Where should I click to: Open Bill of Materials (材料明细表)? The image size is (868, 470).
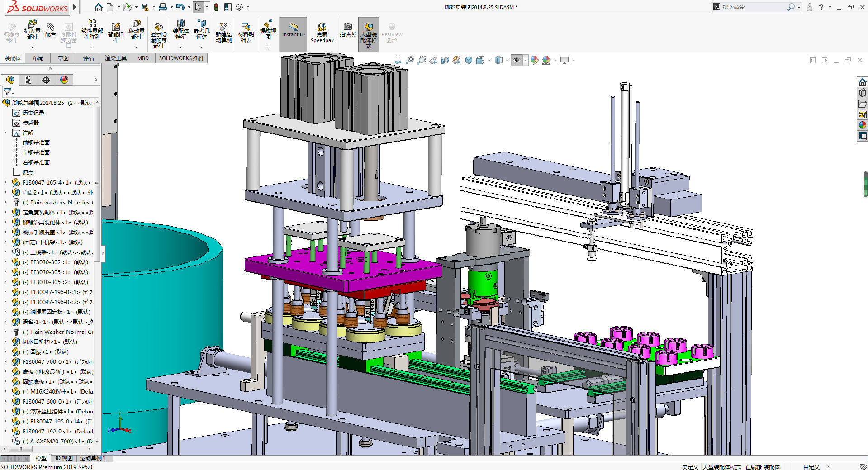(246, 33)
